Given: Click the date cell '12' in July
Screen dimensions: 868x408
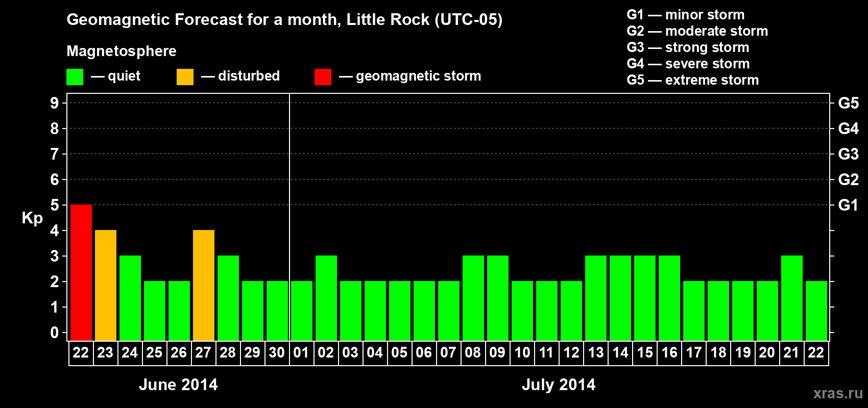Looking at the screenshot, I should (571, 353).
